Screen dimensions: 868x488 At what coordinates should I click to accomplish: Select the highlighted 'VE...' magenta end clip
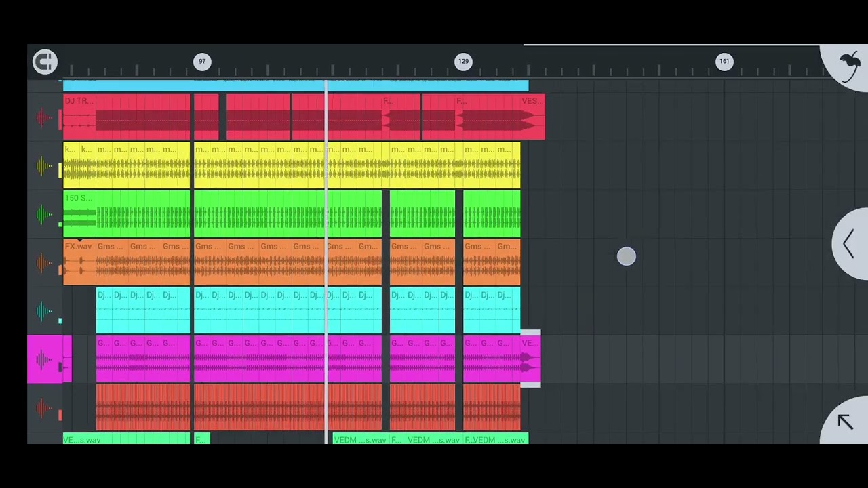[530, 359]
